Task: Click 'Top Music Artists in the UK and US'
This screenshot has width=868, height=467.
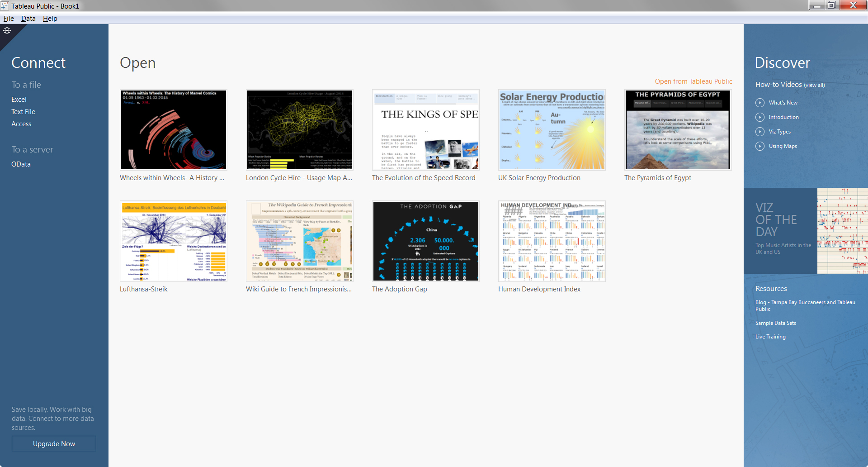Action: (783, 248)
